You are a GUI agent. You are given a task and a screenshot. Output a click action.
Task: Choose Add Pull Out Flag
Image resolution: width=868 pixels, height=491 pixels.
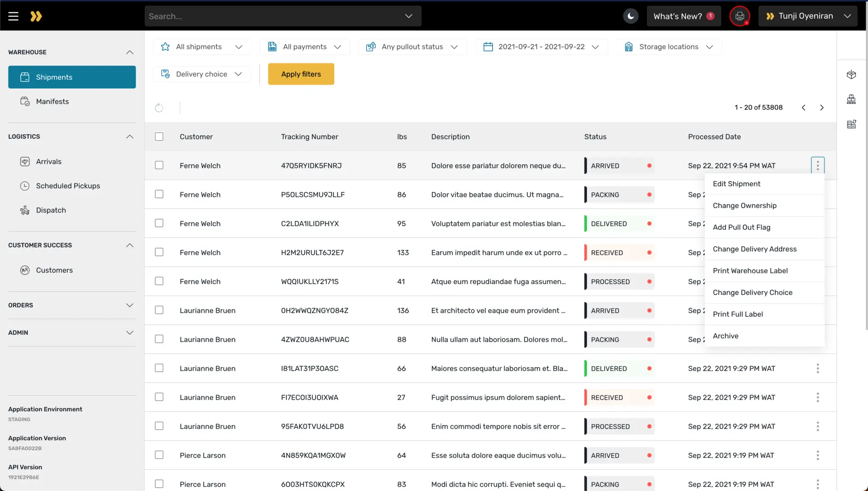764,227
